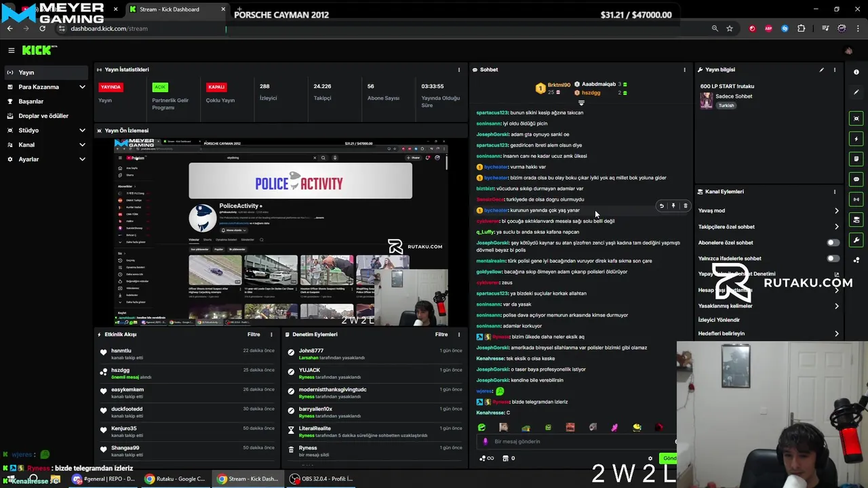This screenshot has height=488, width=868.
Task: Reply to the hovered bycheater message
Action: [661, 206]
